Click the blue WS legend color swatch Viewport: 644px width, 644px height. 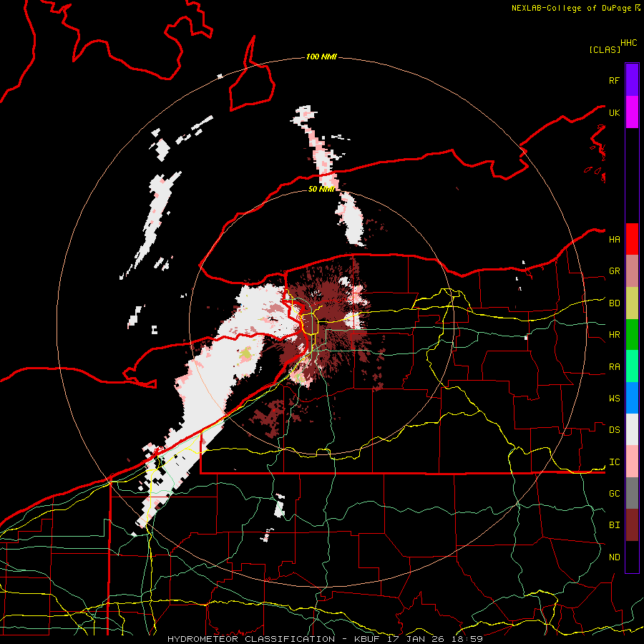(x=632, y=398)
